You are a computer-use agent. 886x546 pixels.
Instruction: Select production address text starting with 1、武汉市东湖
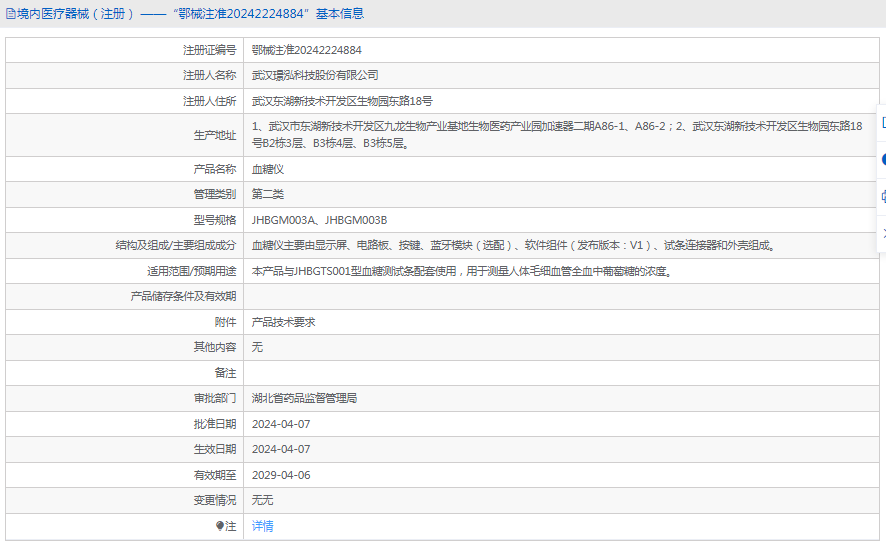click(x=557, y=135)
